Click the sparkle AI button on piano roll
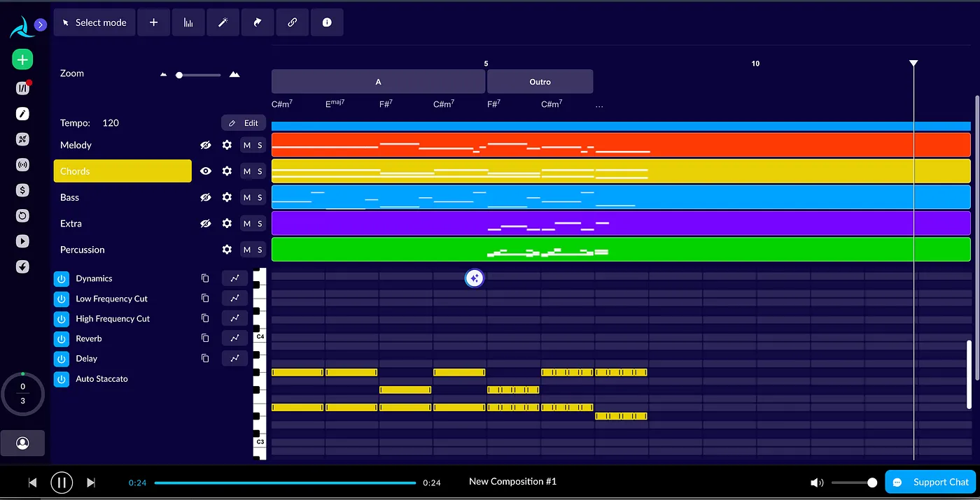The width and height of the screenshot is (980, 500). coord(475,278)
